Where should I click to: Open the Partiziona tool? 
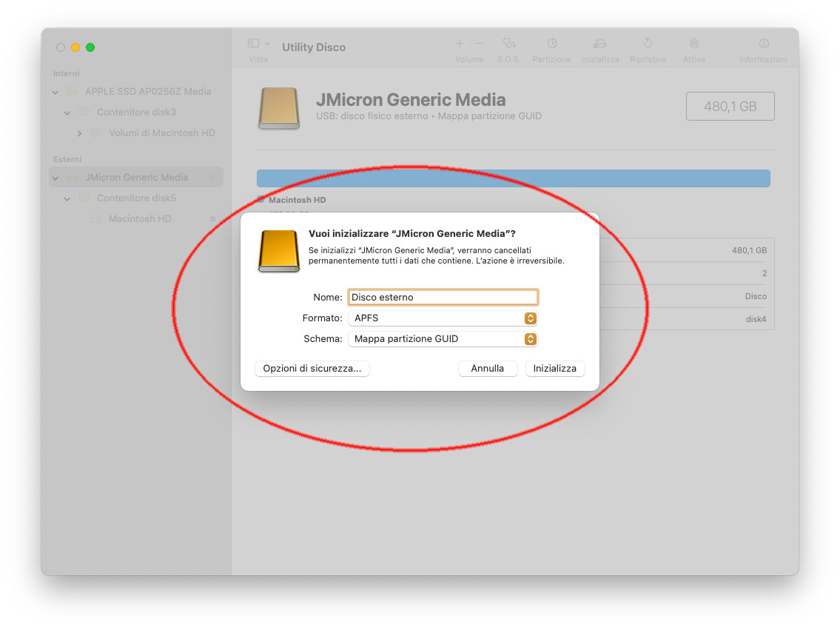pyautogui.click(x=552, y=44)
